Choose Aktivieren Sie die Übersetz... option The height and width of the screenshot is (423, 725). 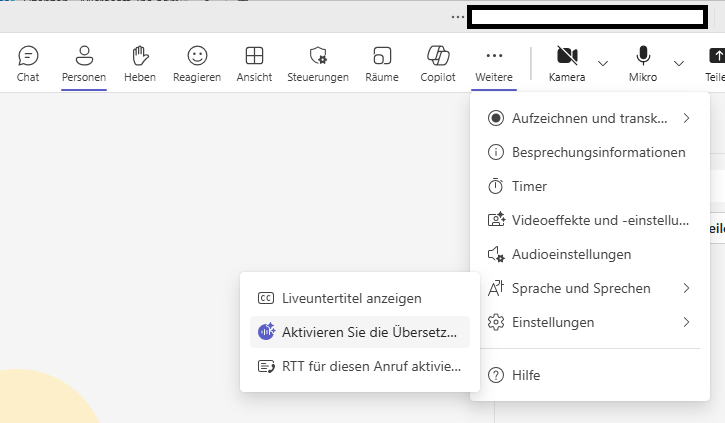pyautogui.click(x=360, y=332)
